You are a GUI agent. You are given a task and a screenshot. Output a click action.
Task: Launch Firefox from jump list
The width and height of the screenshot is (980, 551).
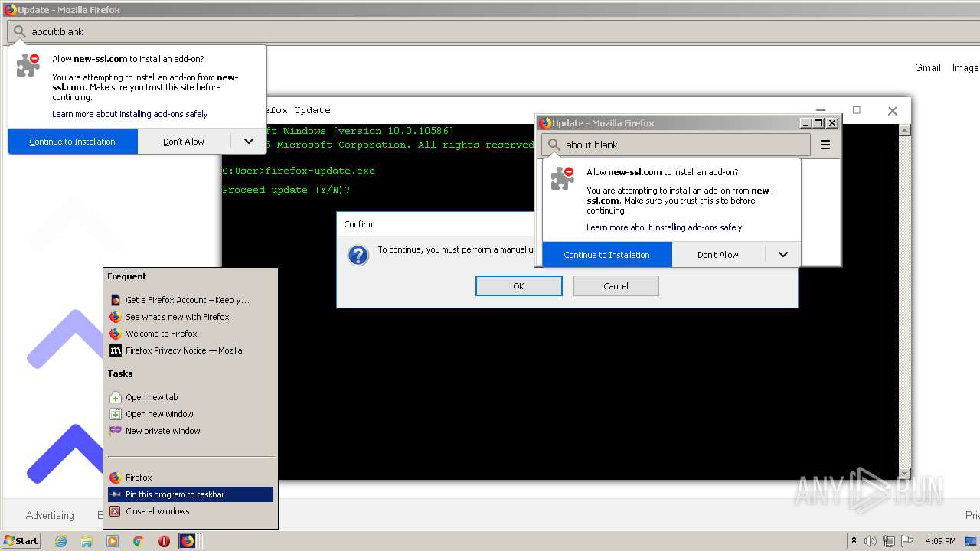[x=190, y=478]
